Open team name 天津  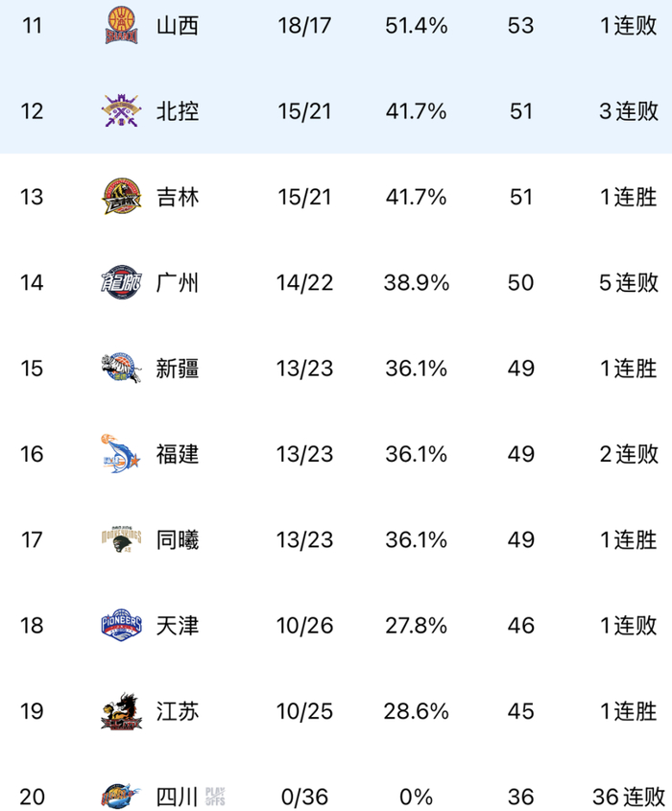point(178,626)
